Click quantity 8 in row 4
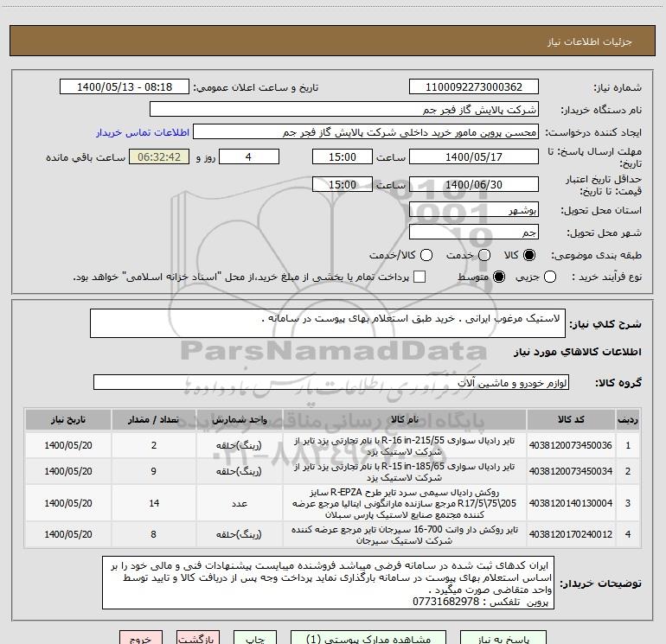Image resolution: width=666 pixels, height=644 pixels. pos(154,534)
